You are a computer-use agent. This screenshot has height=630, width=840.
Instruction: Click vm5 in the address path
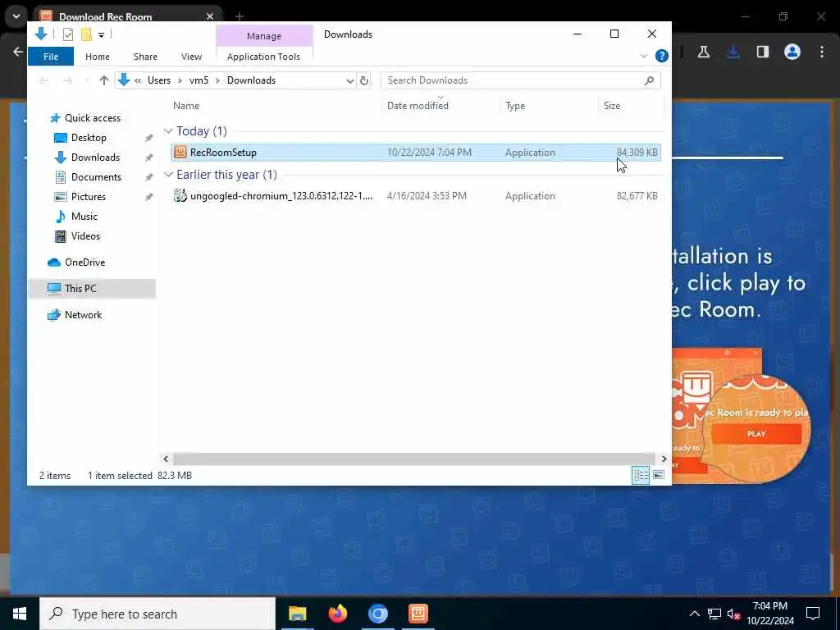pyautogui.click(x=199, y=80)
